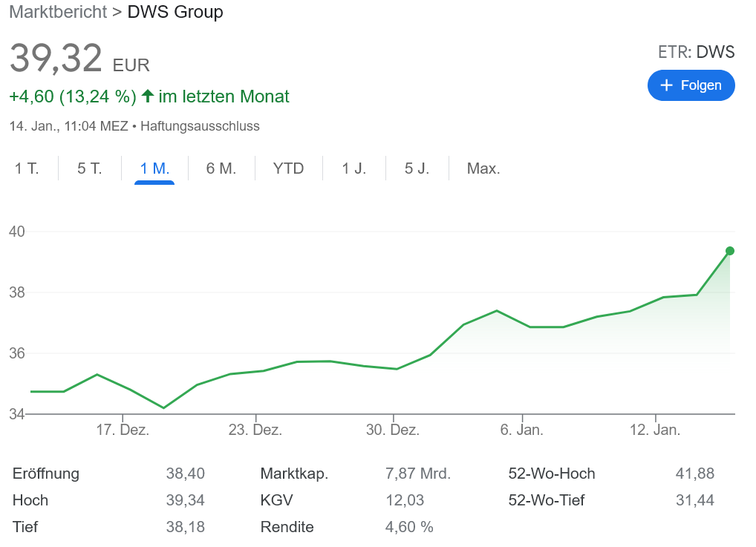Click the timestamp 14. Jan., 11:04 MEZ
Image resolution: width=756 pixels, height=547 pixels.
pyautogui.click(x=68, y=126)
